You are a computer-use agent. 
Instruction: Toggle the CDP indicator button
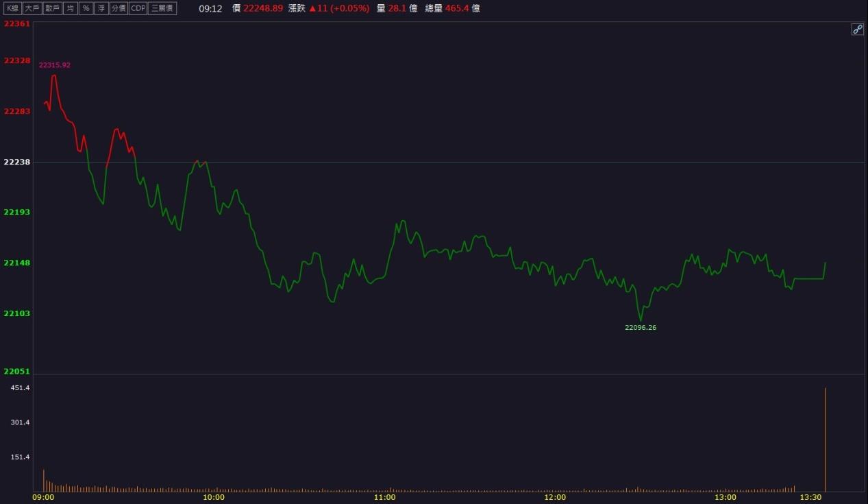[x=138, y=8]
